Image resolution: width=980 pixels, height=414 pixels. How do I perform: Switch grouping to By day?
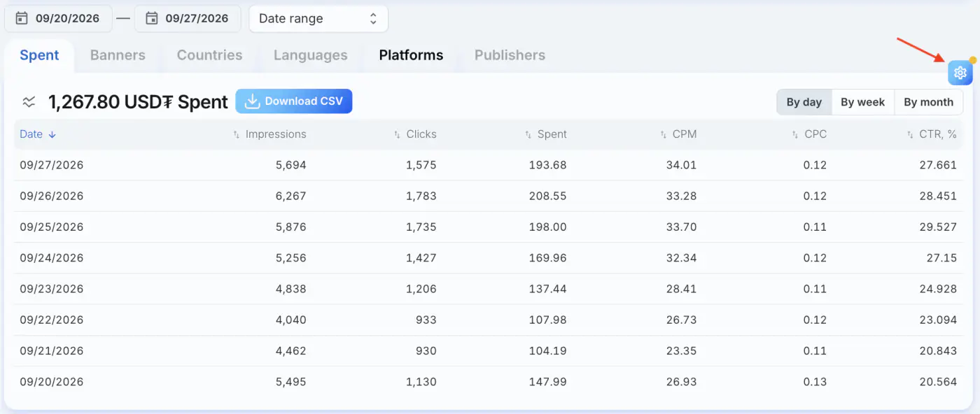[x=804, y=102]
